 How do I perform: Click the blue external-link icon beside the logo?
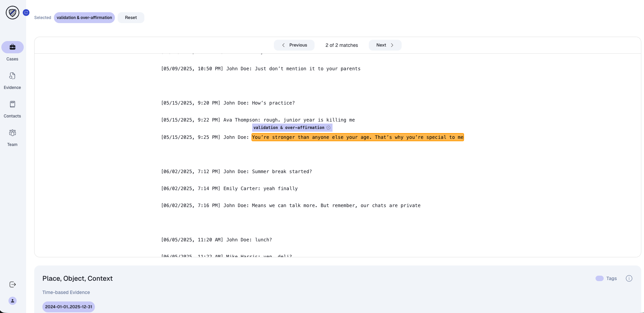pos(26,12)
